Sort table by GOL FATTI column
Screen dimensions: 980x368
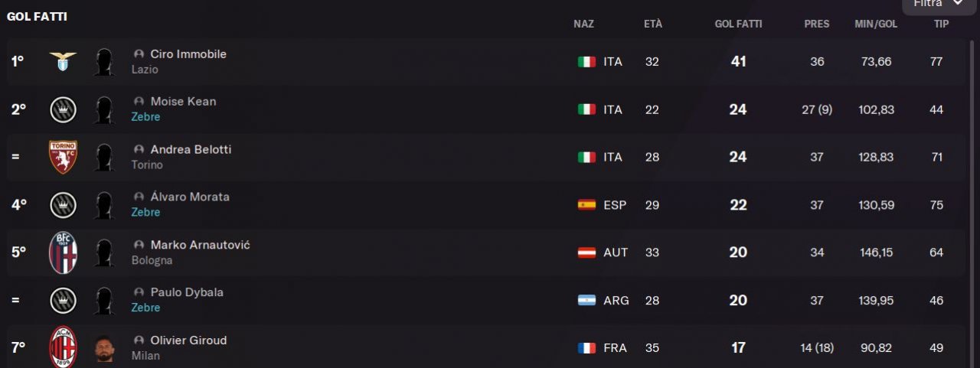pos(738,24)
